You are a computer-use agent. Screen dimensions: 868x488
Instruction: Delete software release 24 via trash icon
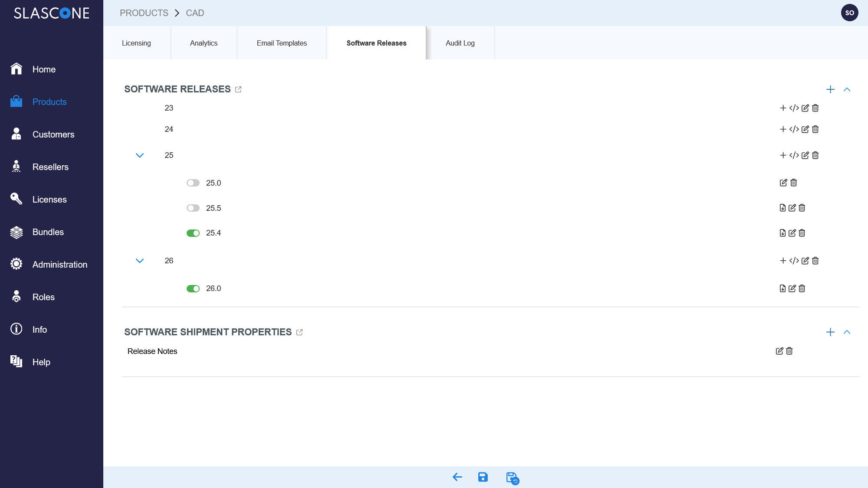815,129
